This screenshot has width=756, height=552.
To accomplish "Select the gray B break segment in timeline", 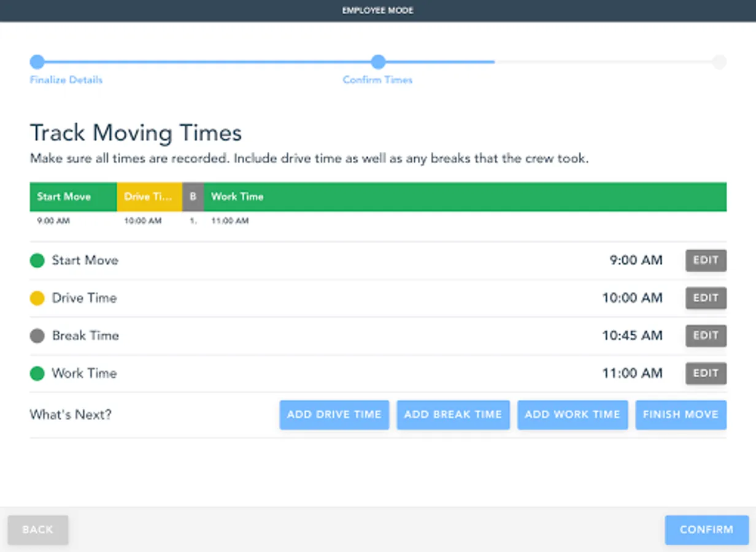I will tap(193, 196).
